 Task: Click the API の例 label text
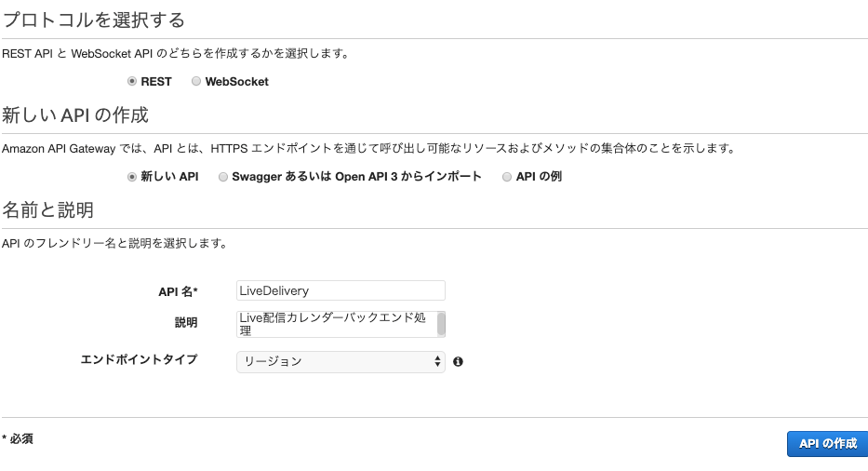coord(539,177)
